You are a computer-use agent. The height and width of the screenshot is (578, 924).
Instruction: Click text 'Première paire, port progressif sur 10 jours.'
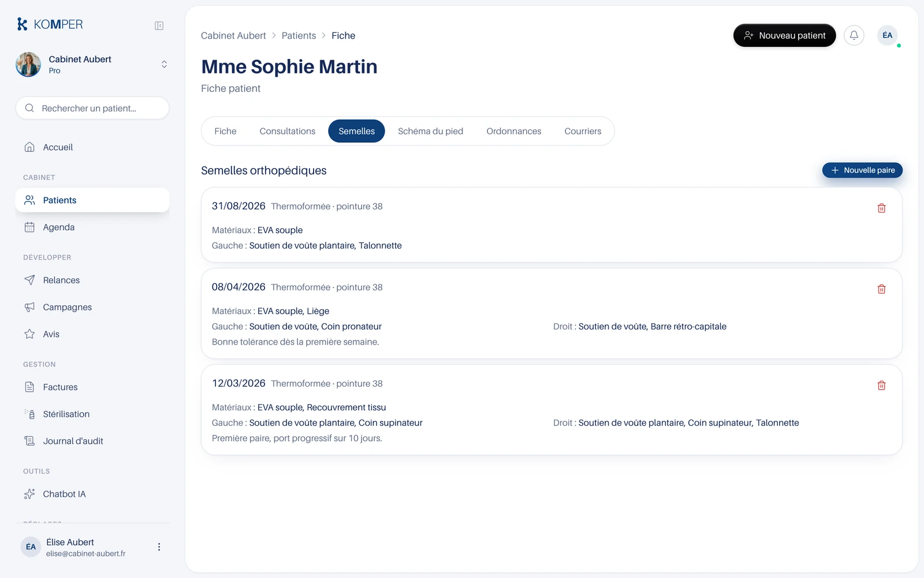tap(297, 438)
